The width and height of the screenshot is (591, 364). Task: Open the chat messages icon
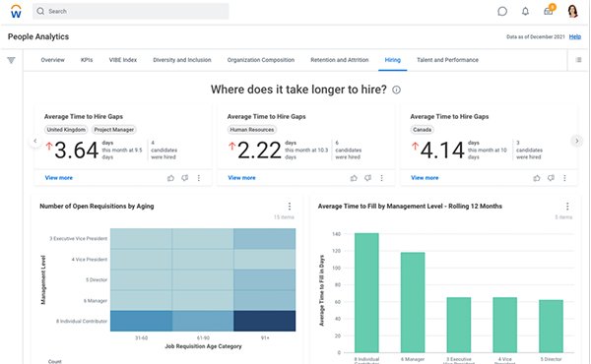[x=502, y=11]
